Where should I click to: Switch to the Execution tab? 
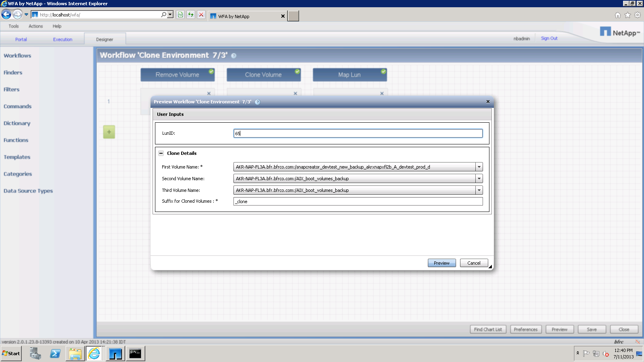pos(63,39)
